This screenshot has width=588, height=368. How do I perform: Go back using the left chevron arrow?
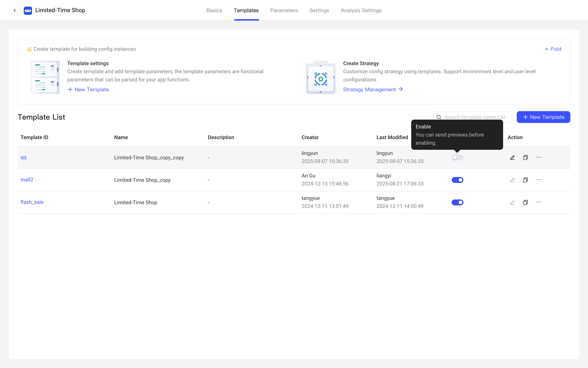(15, 10)
